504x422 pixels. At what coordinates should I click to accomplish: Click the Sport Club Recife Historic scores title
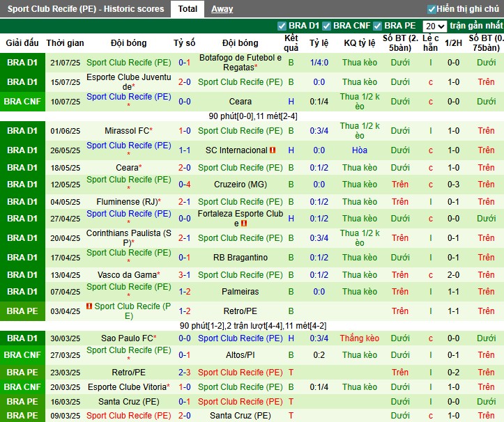(x=86, y=9)
